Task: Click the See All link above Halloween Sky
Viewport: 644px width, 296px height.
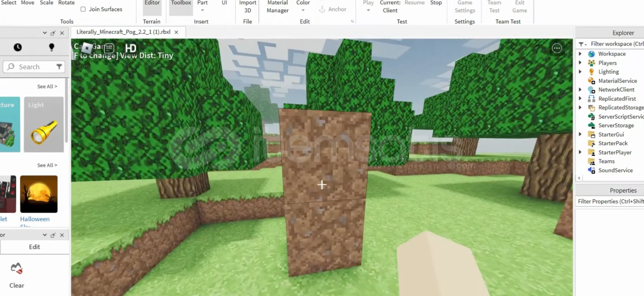Action: [47, 165]
